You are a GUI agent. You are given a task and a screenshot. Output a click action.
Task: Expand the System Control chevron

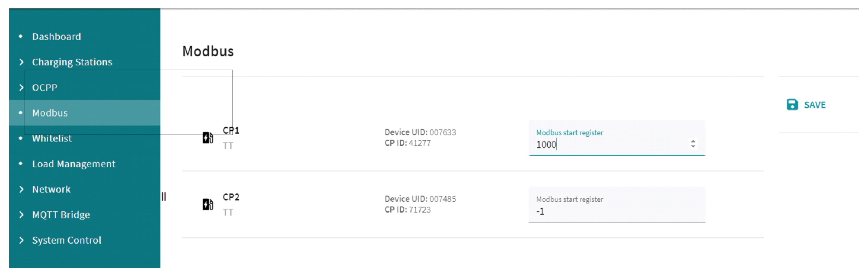21,240
